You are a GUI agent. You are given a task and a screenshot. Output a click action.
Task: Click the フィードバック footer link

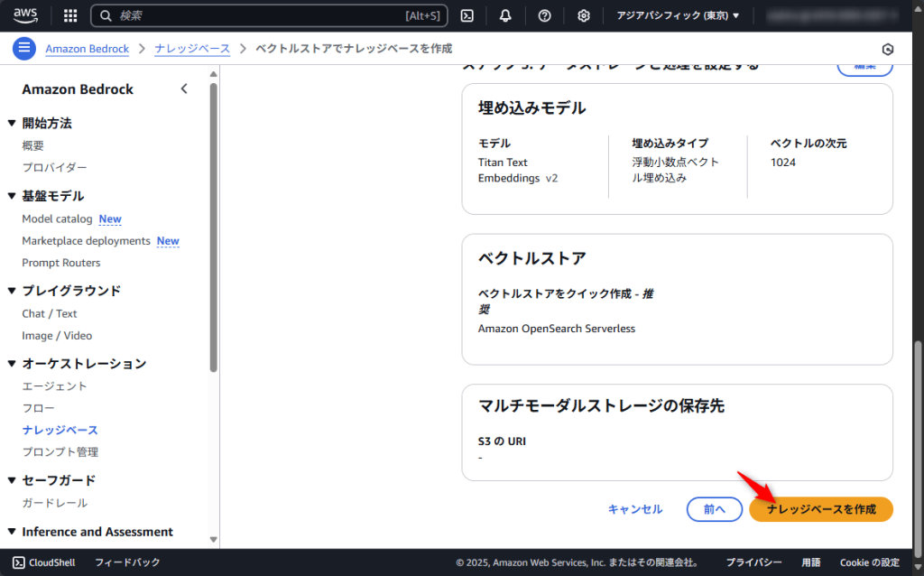(x=127, y=562)
